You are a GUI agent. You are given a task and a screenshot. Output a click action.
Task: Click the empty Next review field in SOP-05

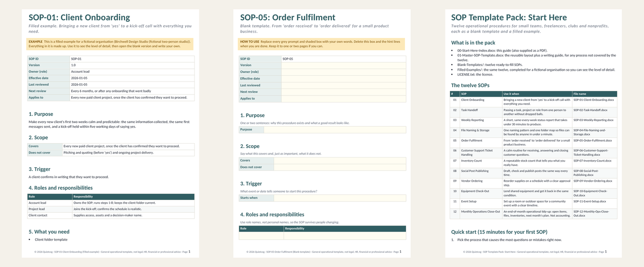point(344,92)
